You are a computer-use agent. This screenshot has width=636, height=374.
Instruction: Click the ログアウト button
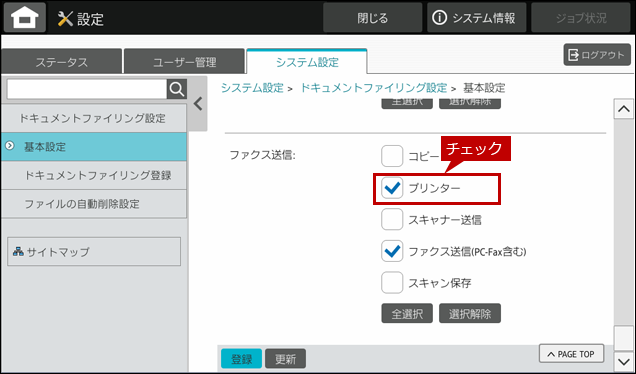pos(597,55)
